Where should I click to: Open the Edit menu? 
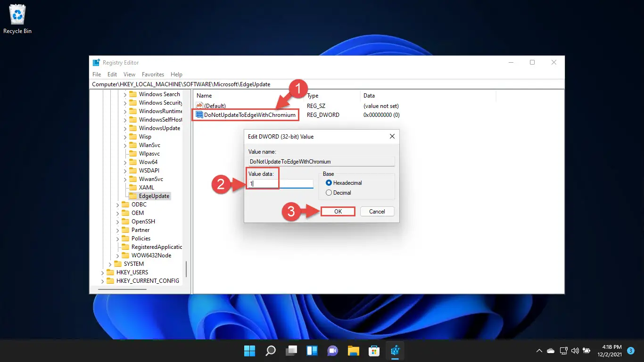112,74
